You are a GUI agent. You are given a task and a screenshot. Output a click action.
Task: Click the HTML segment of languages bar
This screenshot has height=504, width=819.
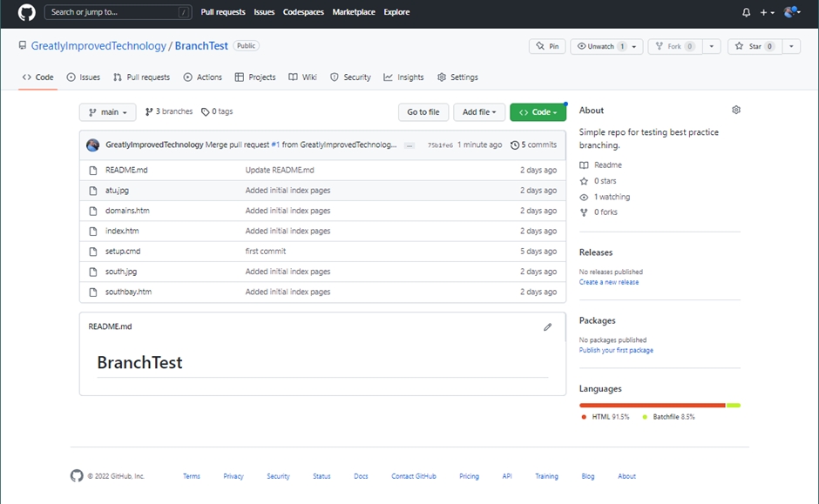point(652,405)
